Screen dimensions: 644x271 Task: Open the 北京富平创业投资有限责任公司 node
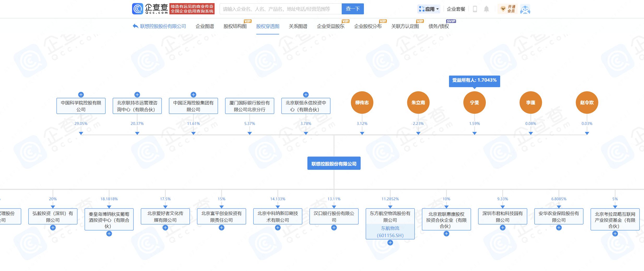(222, 216)
